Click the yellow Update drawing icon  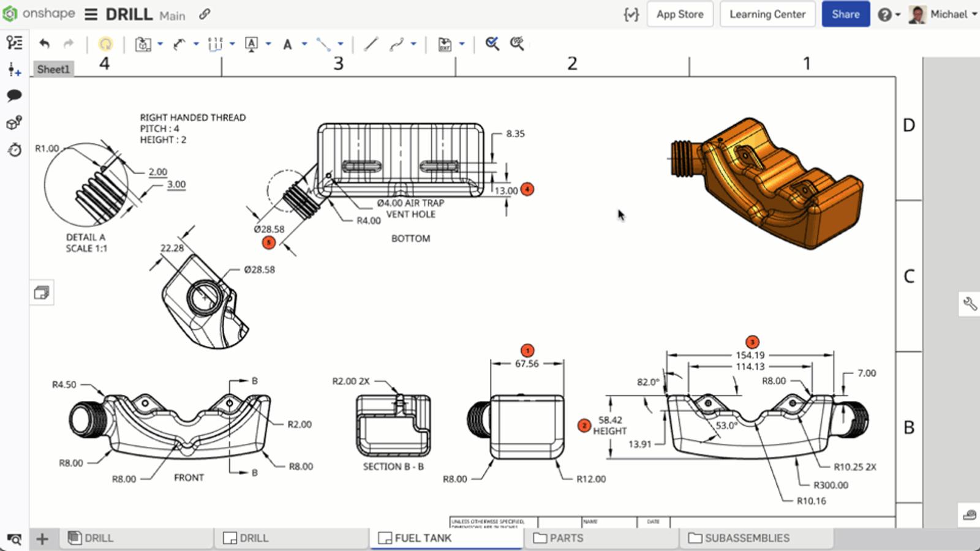point(105,44)
